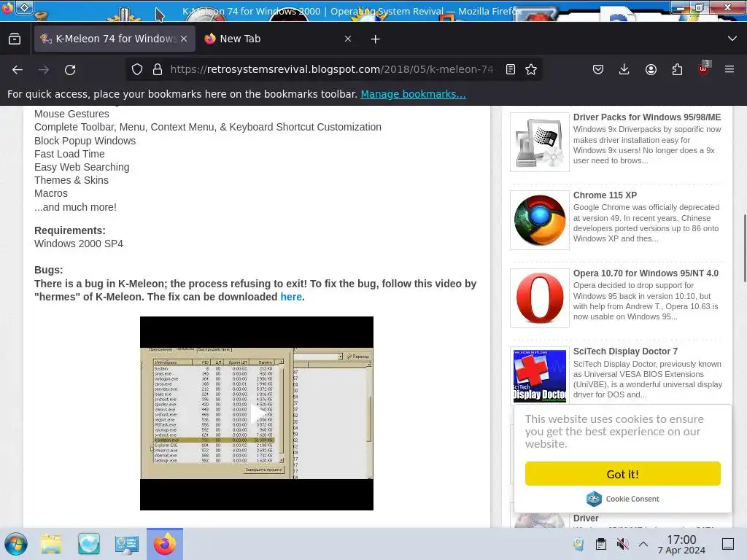Open a new tab with plus

tap(376, 39)
